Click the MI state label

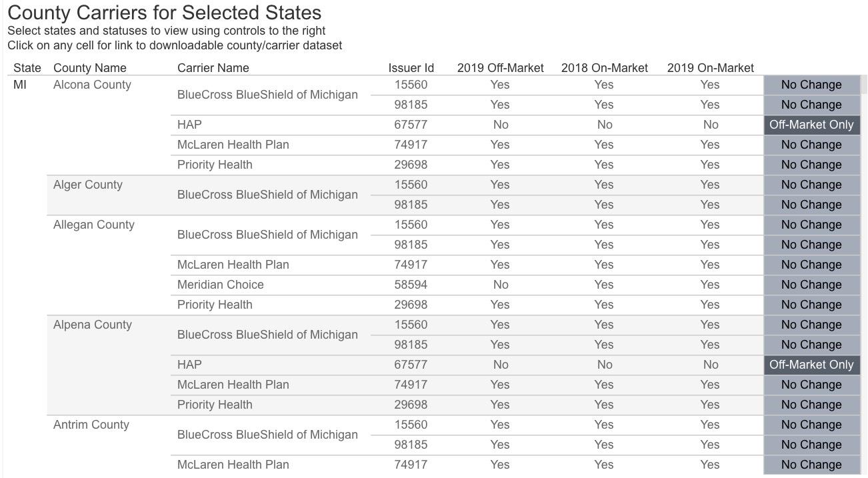tap(20, 85)
